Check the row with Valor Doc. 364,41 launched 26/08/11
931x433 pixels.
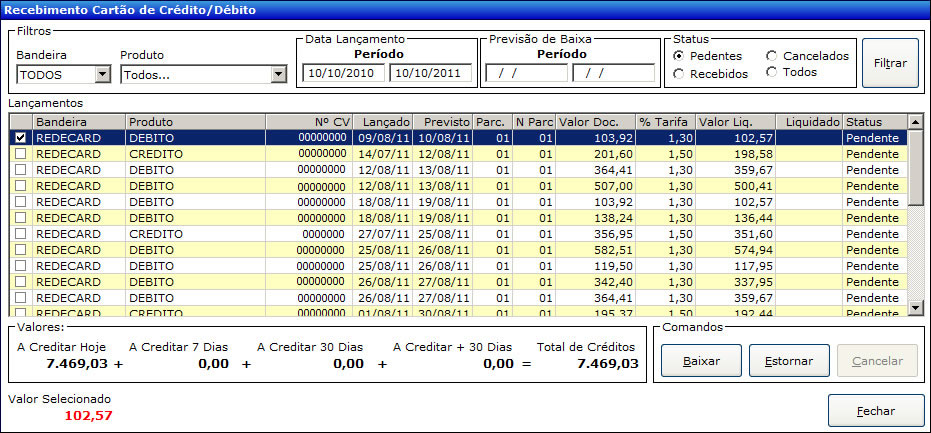21,298
